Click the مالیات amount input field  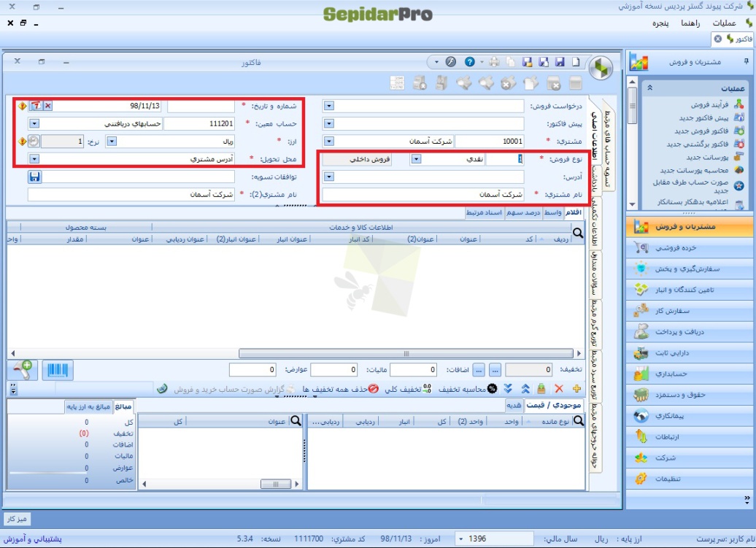pyautogui.click(x=334, y=370)
